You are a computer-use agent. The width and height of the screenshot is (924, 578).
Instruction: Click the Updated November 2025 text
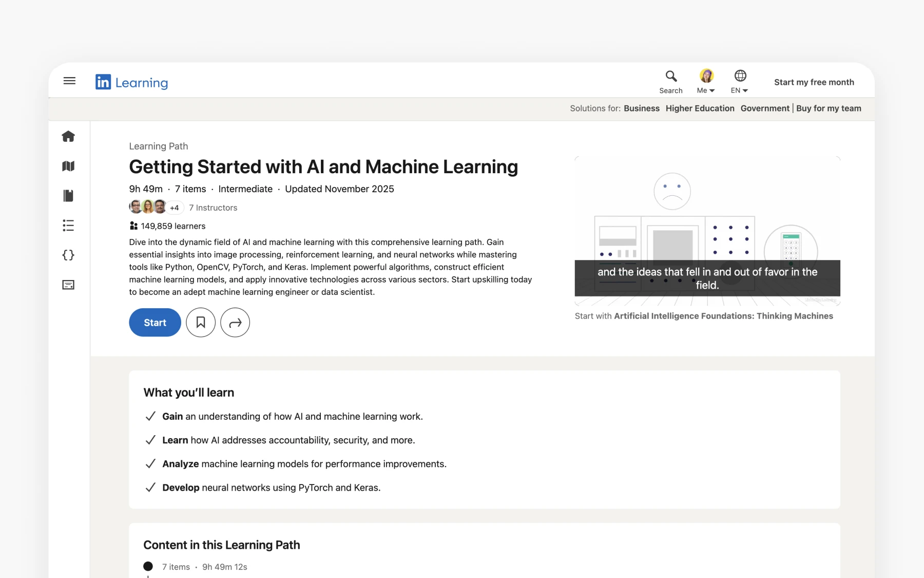[339, 189]
